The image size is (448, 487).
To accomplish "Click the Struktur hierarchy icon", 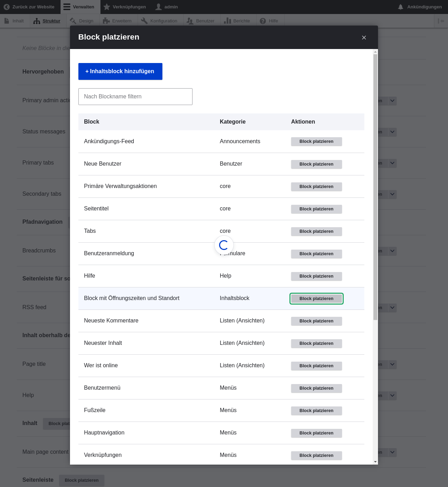I will coord(37,21).
